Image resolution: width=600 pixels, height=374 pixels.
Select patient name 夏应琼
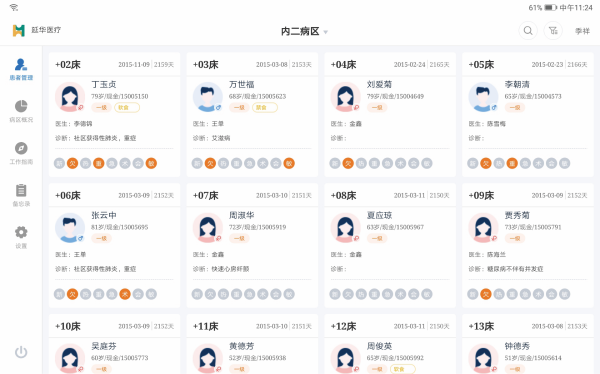tap(379, 215)
